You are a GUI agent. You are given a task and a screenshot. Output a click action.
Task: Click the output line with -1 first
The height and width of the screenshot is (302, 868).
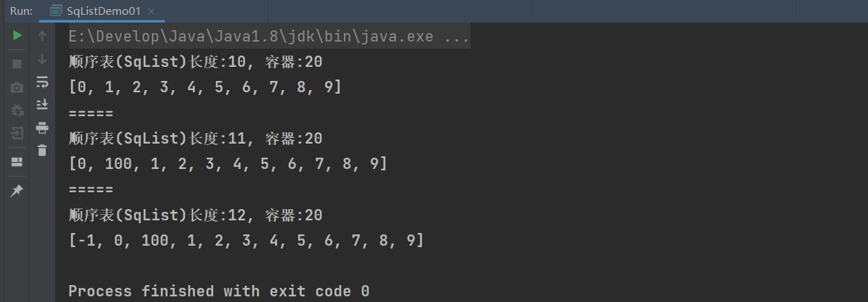pyautogui.click(x=246, y=240)
